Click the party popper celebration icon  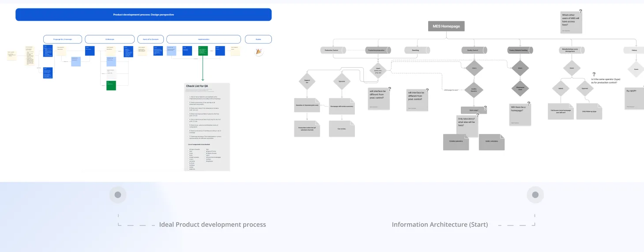coord(259,52)
